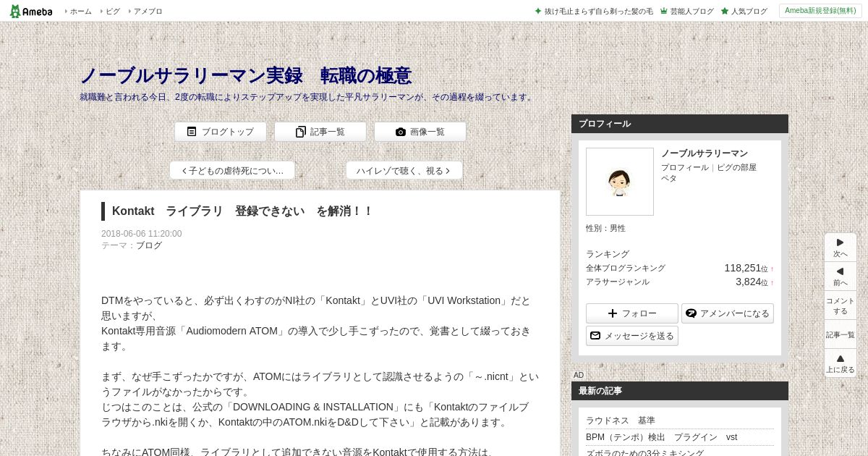Open the 抜け毛止まらず promoted topic link
The width and height of the screenshot is (868, 456).
598,12
